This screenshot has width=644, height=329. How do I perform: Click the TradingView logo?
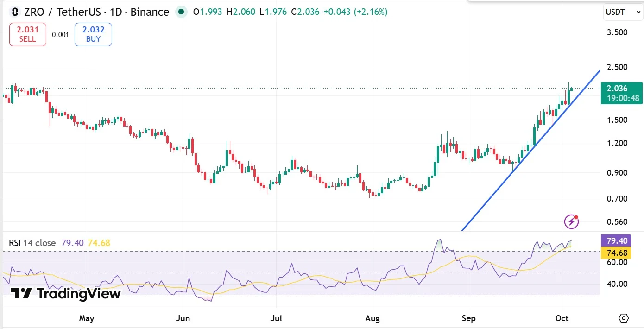66,293
